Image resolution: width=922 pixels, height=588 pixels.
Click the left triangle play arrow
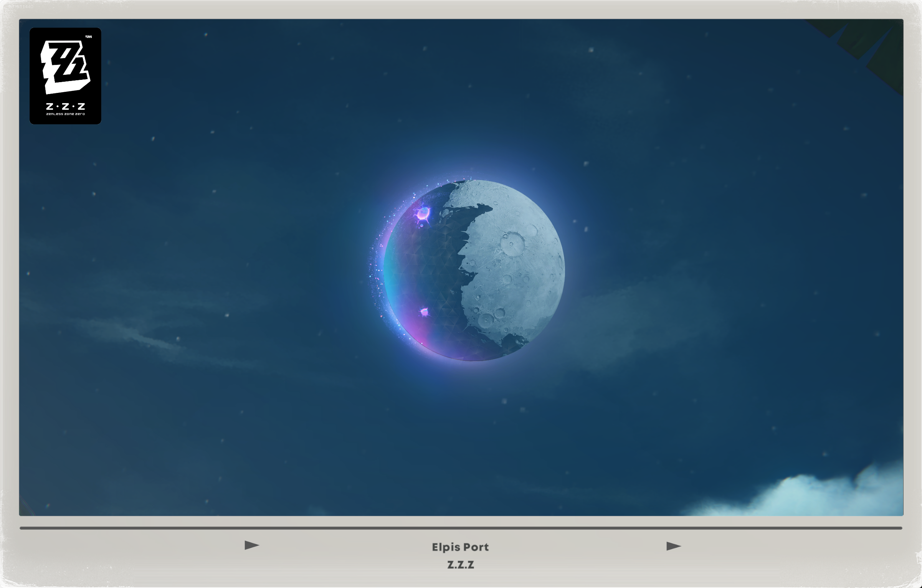252,545
